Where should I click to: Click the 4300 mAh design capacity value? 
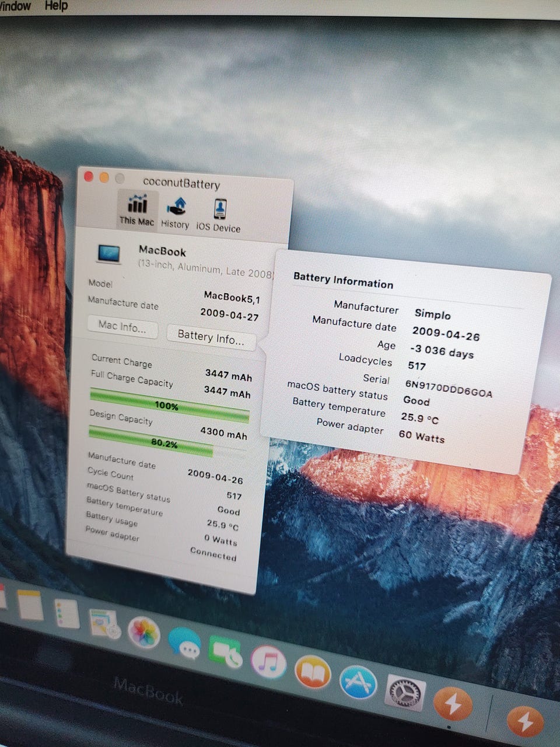click(x=223, y=432)
